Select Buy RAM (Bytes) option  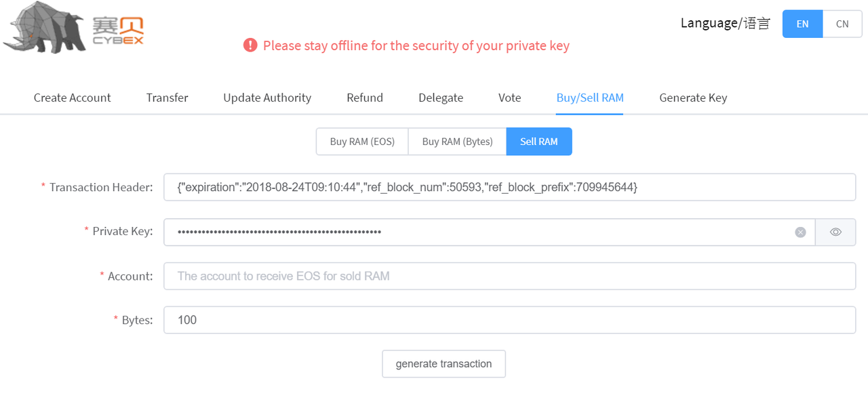point(457,142)
